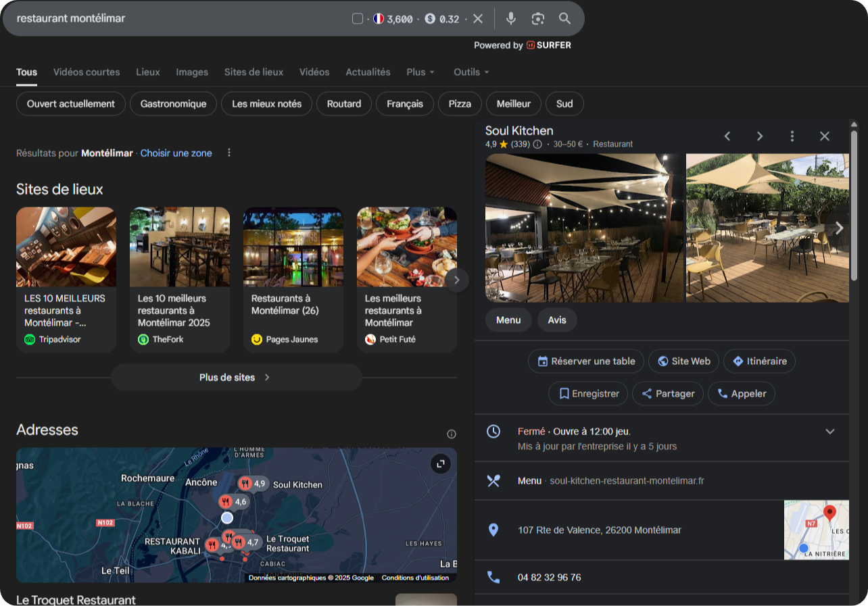This screenshot has width=868, height=606.
Task: Tick the Surfer checkbox in search bar
Action: (x=358, y=19)
